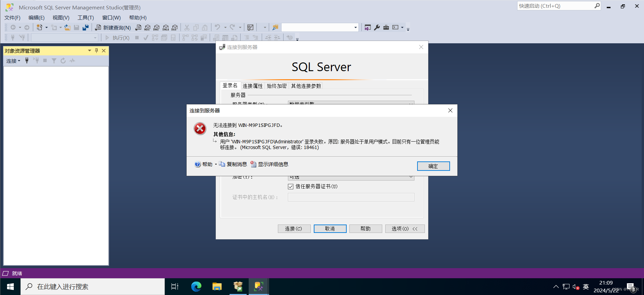
Task: Expand the New Project dropdown arrow
Action: click(46, 28)
